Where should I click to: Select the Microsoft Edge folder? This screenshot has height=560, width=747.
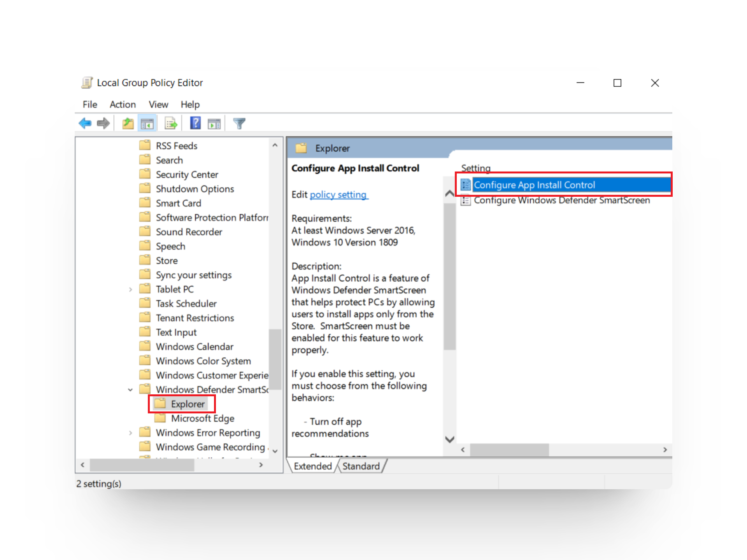pyautogui.click(x=202, y=418)
